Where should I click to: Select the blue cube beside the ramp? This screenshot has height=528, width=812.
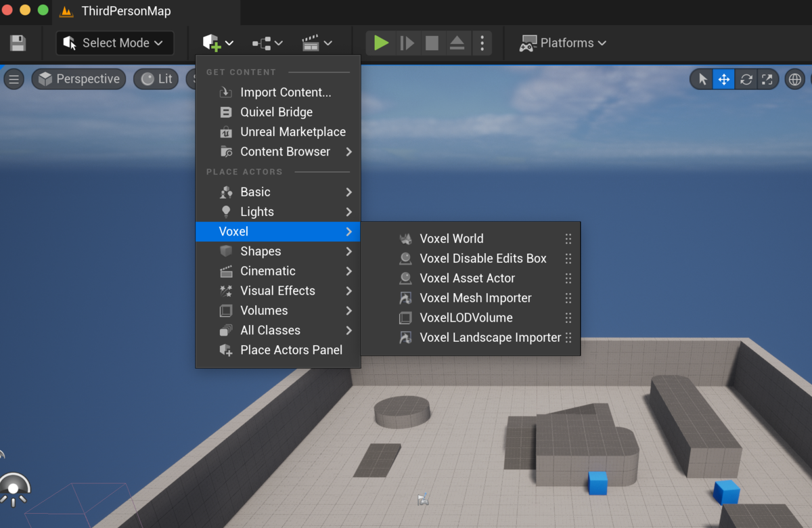pyautogui.click(x=597, y=483)
